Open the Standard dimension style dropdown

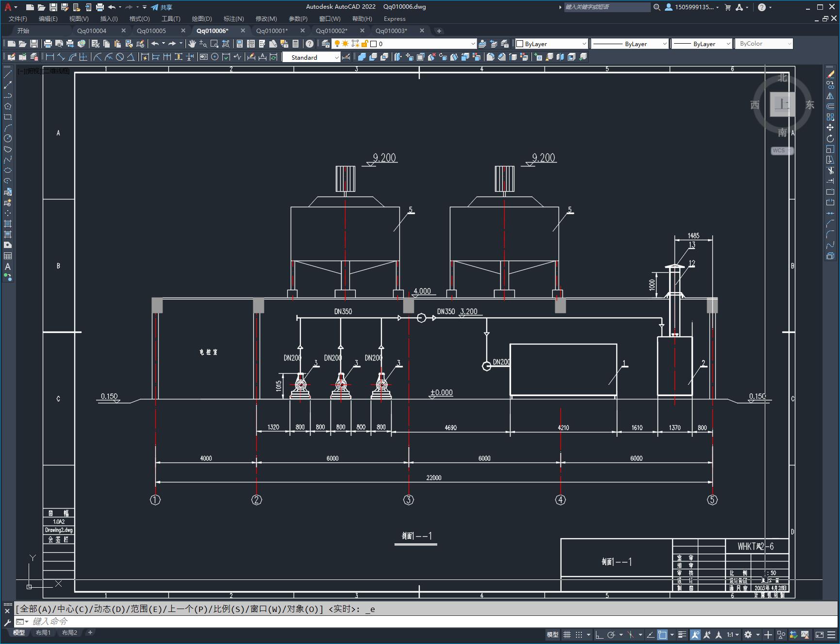tap(312, 57)
